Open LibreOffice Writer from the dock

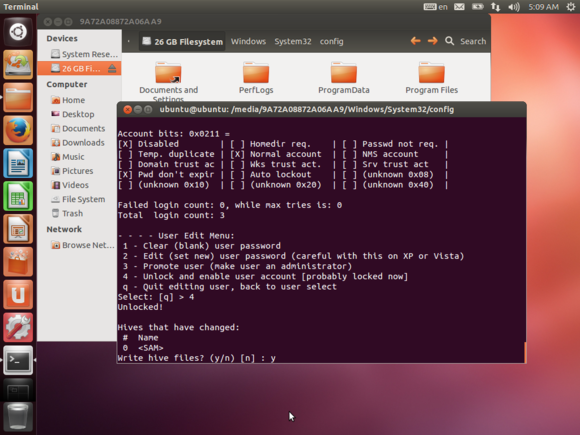point(18,163)
